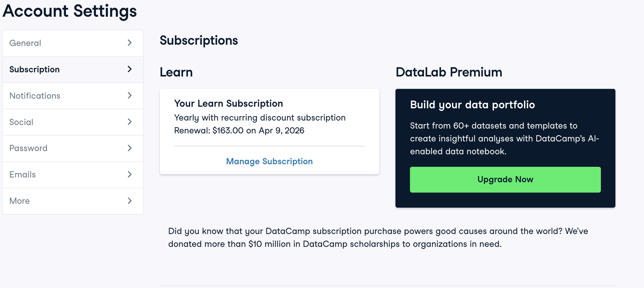Click the renewal date text line
This screenshot has height=288, width=644.
click(x=239, y=130)
